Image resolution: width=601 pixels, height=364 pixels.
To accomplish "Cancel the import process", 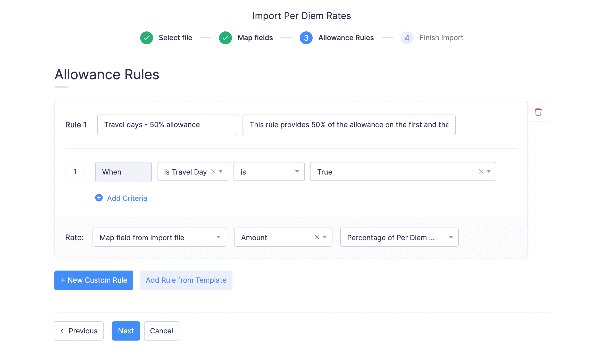I will tap(161, 331).
